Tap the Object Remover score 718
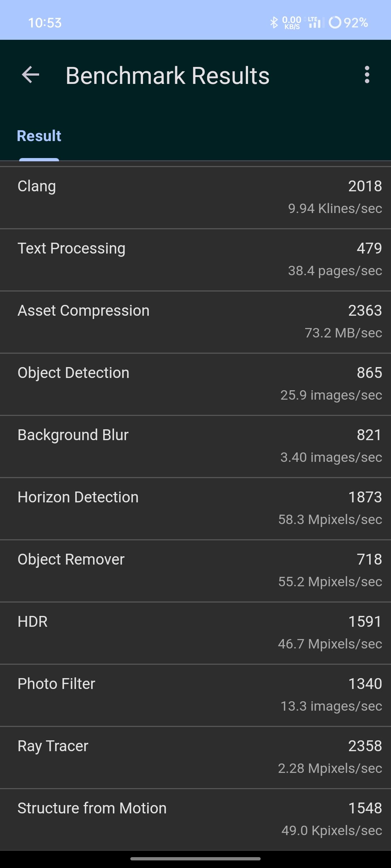 [x=369, y=559]
